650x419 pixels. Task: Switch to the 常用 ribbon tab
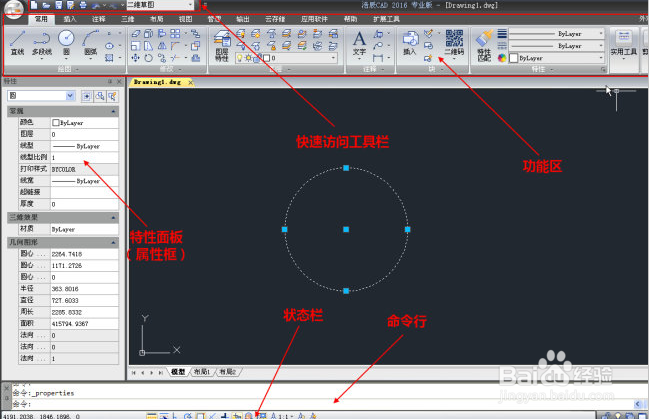(41, 19)
